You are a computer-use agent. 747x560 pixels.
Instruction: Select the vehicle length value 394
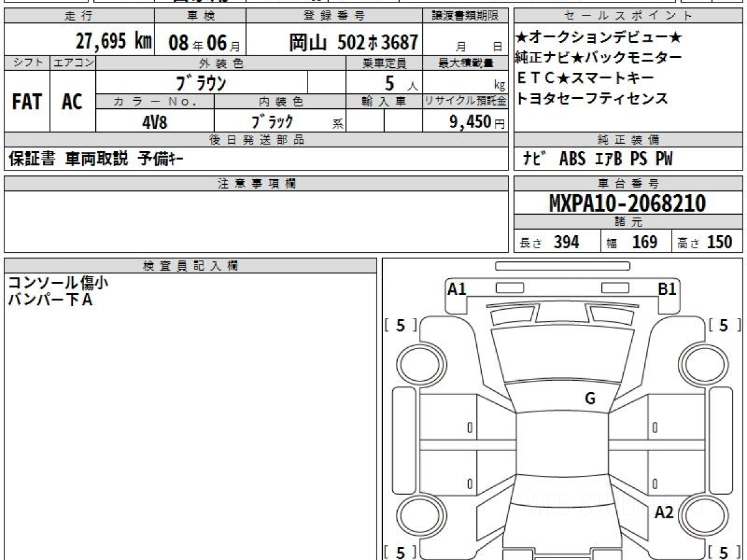coord(566,242)
